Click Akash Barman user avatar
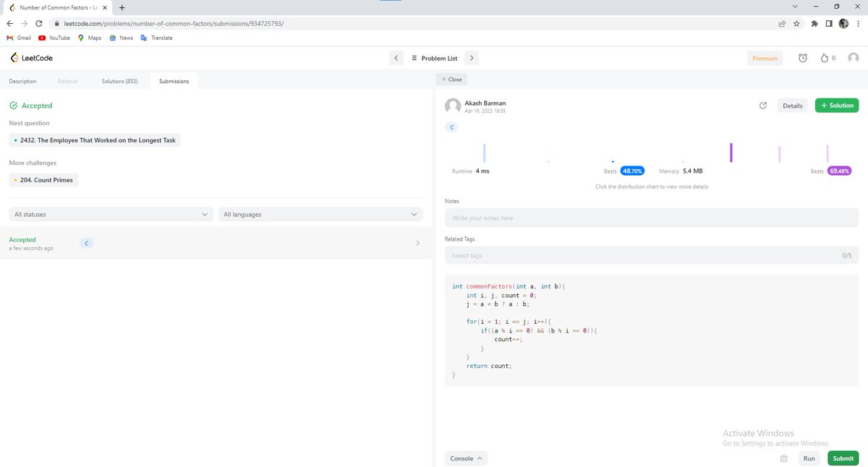 (453, 106)
